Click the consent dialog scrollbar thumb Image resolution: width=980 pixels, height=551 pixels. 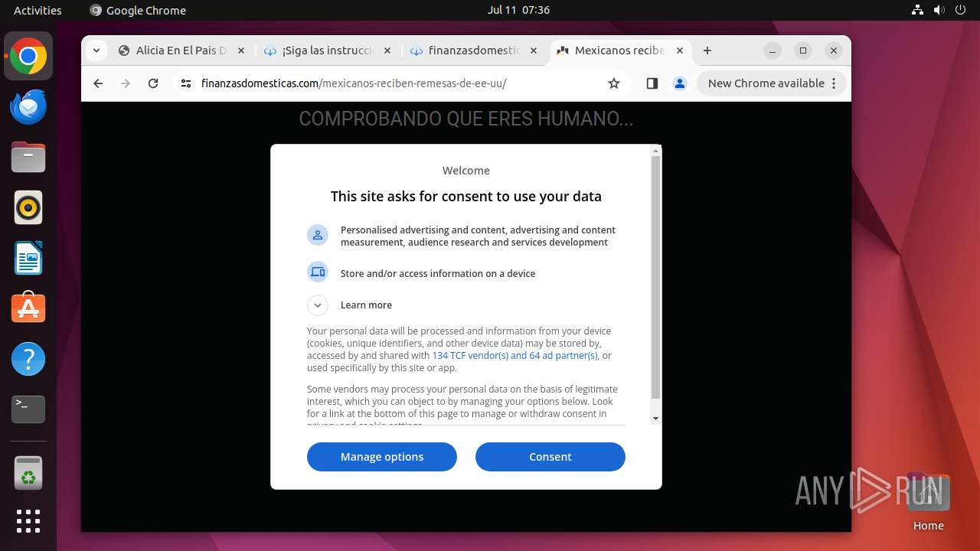pyautogui.click(x=655, y=278)
